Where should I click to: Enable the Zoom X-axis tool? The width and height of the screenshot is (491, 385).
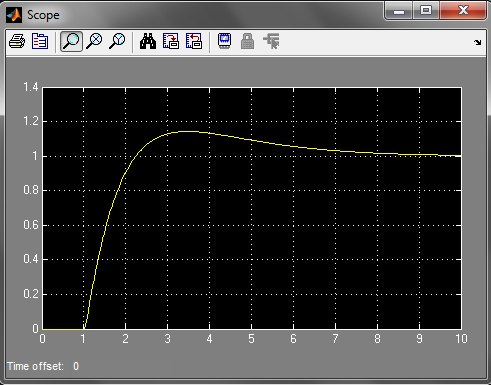click(x=94, y=42)
